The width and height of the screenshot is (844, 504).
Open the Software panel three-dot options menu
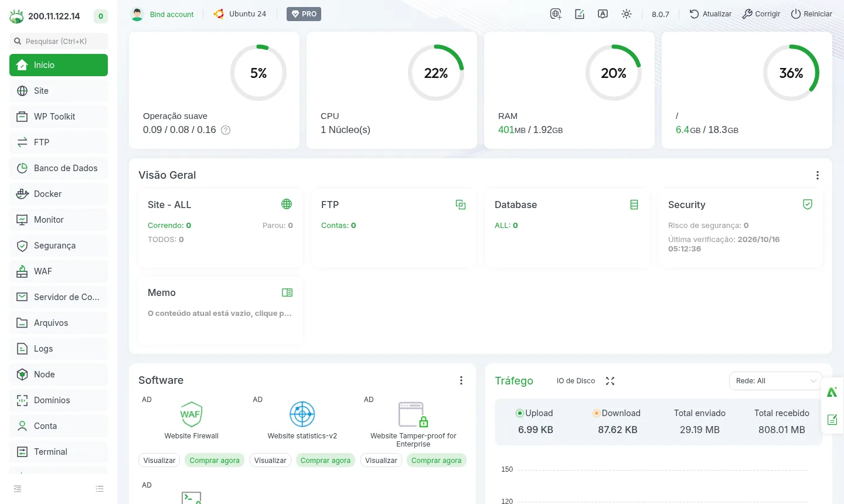click(461, 380)
